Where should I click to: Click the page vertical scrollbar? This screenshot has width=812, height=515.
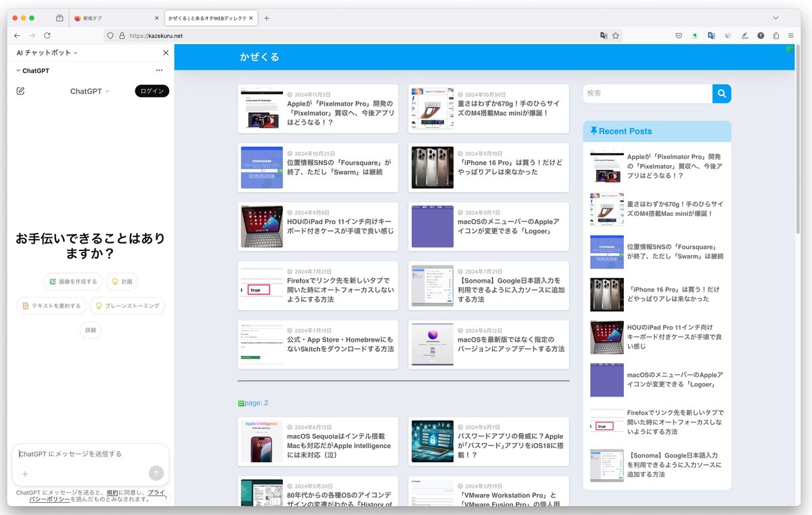pos(798,139)
